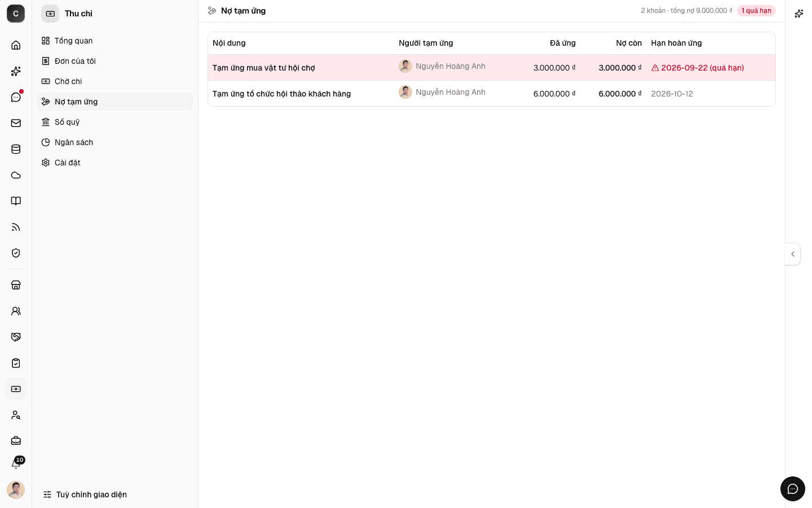The height and width of the screenshot is (508, 812).
Task: Open chat messages icon with red dot
Action: 16,97
